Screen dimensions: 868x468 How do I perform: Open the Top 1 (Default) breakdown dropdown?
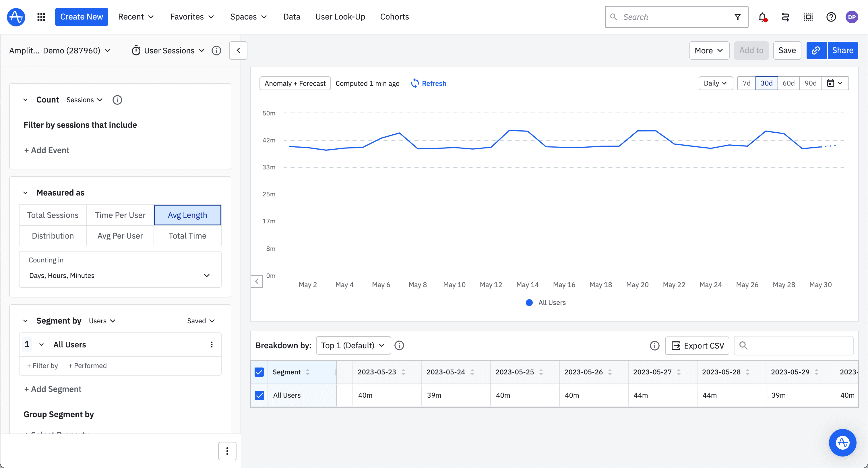[x=353, y=345]
